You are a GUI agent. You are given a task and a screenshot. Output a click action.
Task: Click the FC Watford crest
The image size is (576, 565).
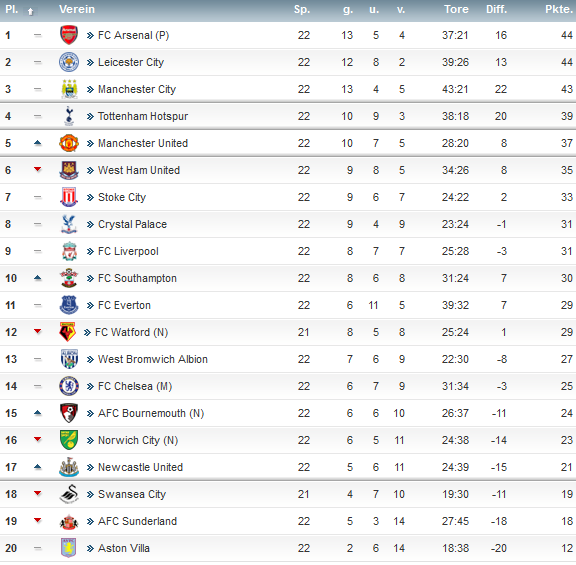68,332
